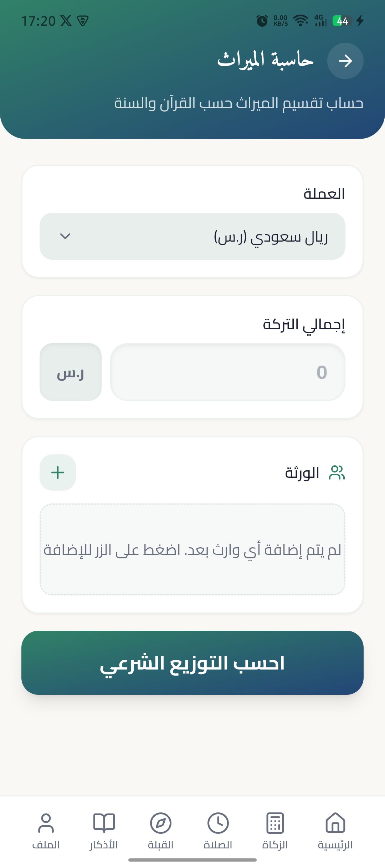Tap the ر.س currency unit badge
Viewport: 385px width, 868px height.
click(x=71, y=372)
